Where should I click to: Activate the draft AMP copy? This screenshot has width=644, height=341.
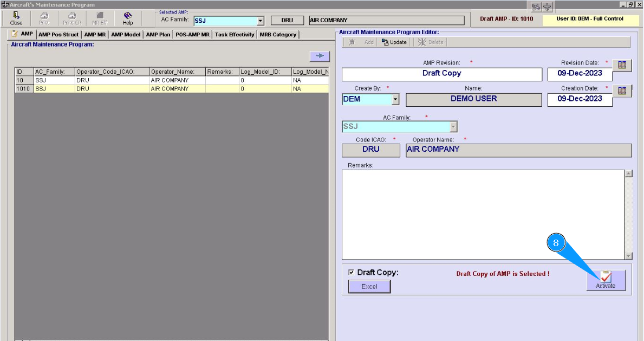click(606, 280)
